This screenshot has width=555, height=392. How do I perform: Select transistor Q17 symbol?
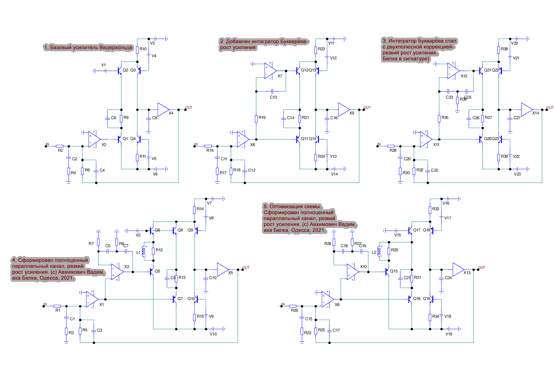click(410, 231)
